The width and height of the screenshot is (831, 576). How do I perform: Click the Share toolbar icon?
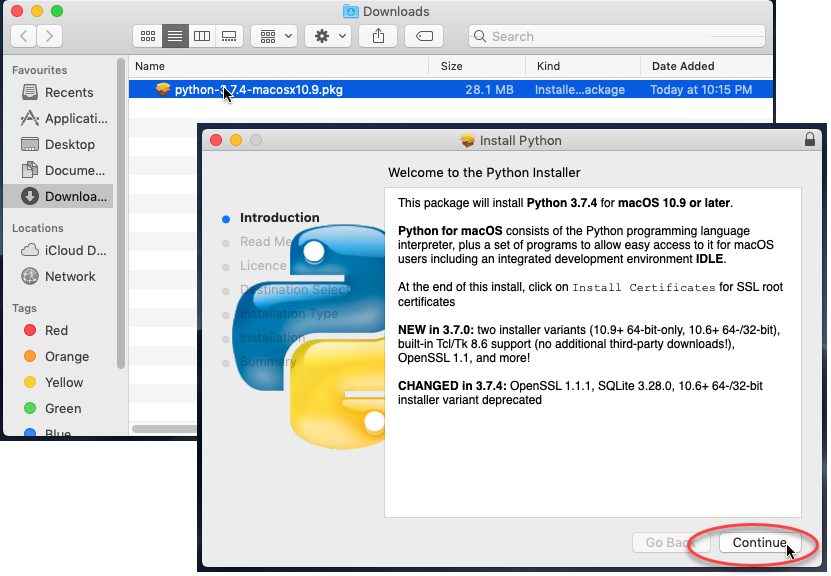378,36
